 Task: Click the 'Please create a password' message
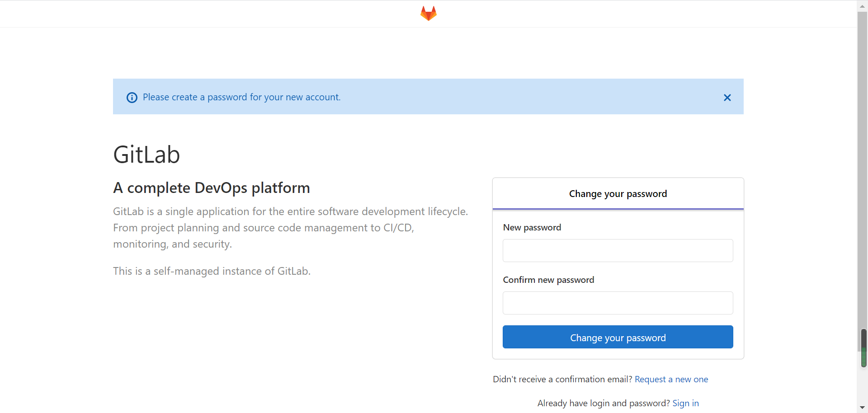click(x=241, y=98)
